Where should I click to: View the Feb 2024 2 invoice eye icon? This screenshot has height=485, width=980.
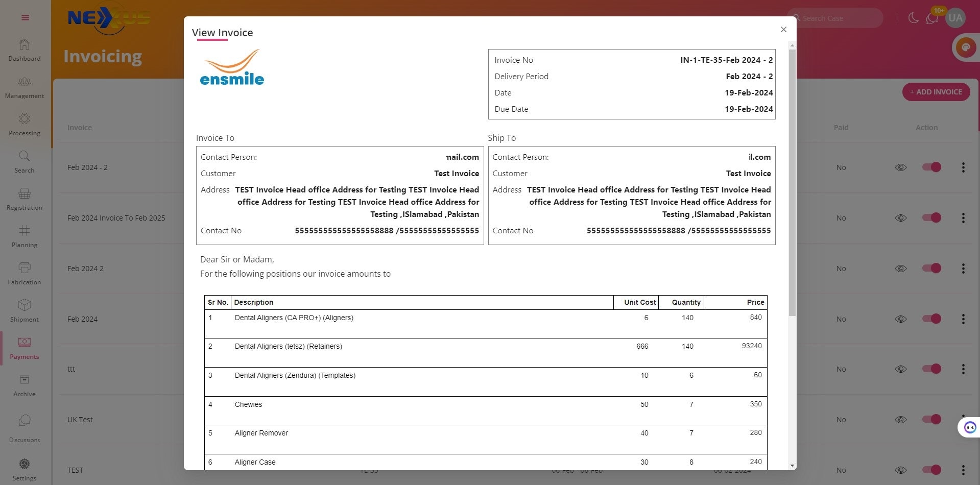click(x=901, y=269)
